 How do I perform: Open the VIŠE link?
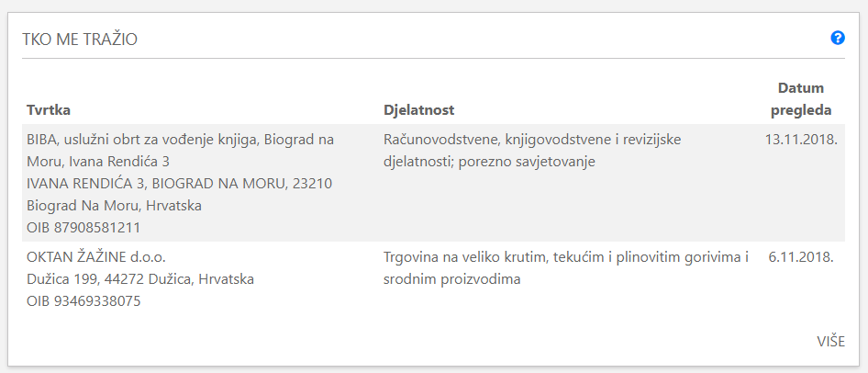pyautogui.click(x=831, y=342)
